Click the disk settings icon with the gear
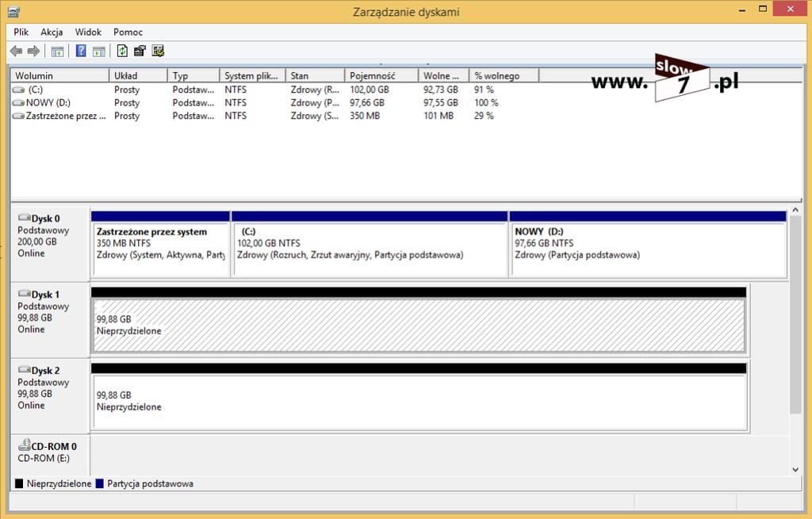Viewport: 812px width, 519px height. pos(158,51)
